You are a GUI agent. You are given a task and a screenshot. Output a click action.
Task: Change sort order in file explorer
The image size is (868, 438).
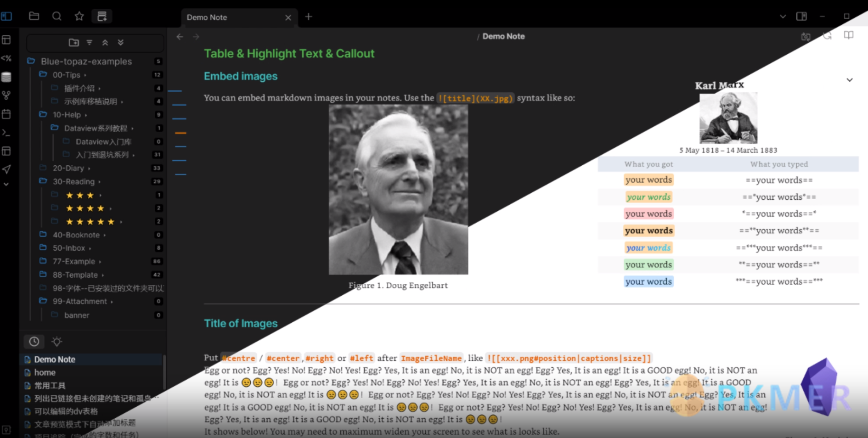pos(90,42)
